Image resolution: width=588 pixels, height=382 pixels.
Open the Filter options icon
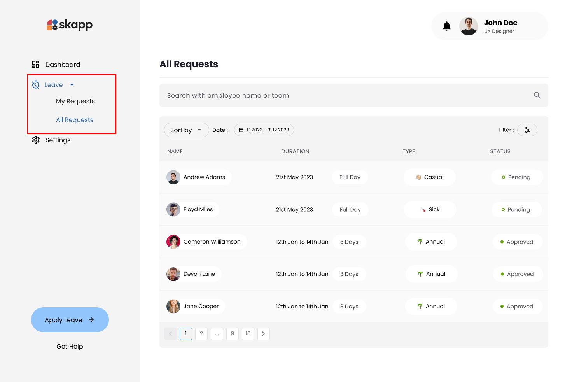[527, 130]
